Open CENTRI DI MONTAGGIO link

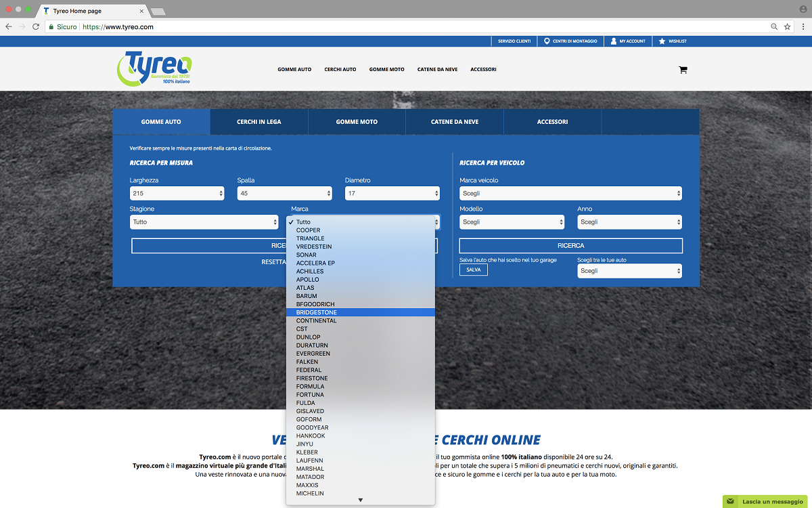[570, 41]
